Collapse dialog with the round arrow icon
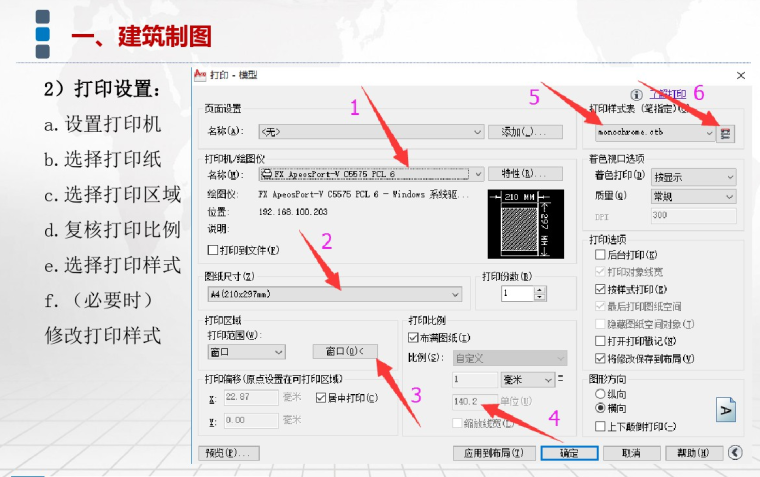The image size is (760, 477). click(735, 452)
